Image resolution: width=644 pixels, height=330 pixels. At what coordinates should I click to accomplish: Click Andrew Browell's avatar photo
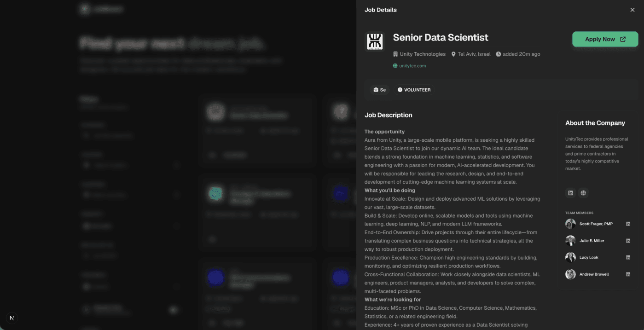coord(570,274)
